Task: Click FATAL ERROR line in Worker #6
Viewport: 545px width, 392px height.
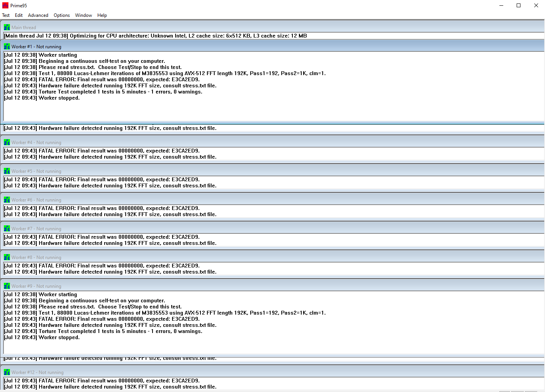Action: click(102, 208)
